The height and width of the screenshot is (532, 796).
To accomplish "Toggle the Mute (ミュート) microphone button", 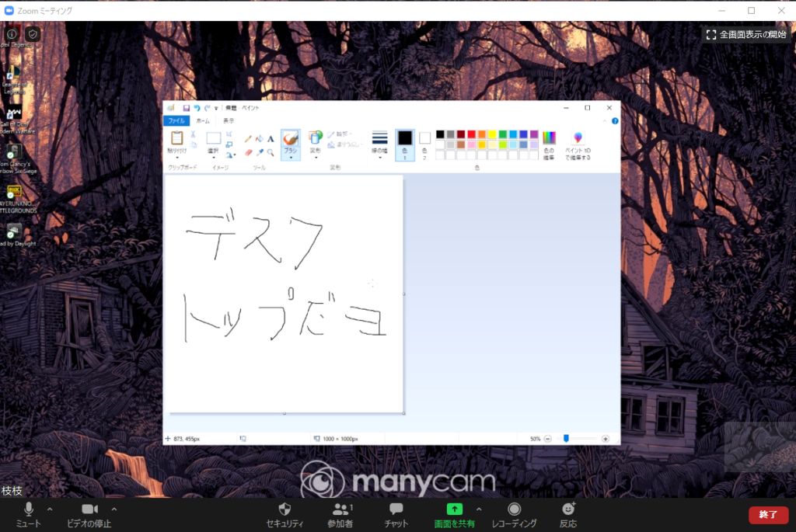I will tap(29, 515).
